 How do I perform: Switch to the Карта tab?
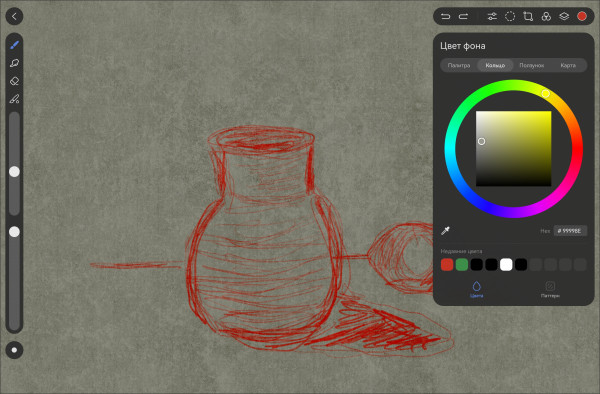(568, 65)
